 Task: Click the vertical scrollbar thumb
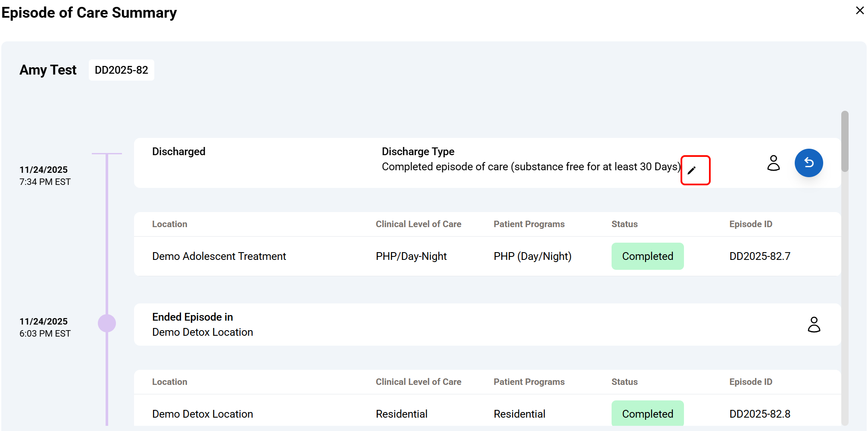coord(845,141)
